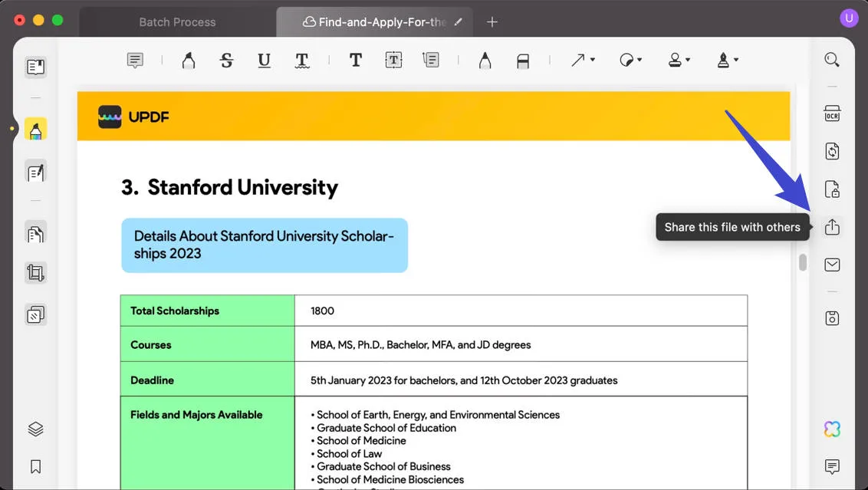Screen dimensions: 868x490
Task: Add a new tab with plus button
Action: [492, 22]
